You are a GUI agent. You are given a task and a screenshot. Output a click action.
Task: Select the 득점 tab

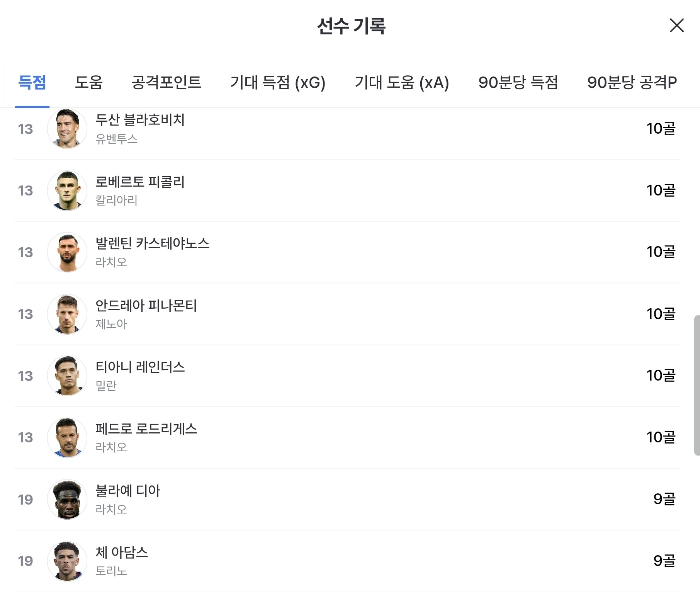point(32,82)
